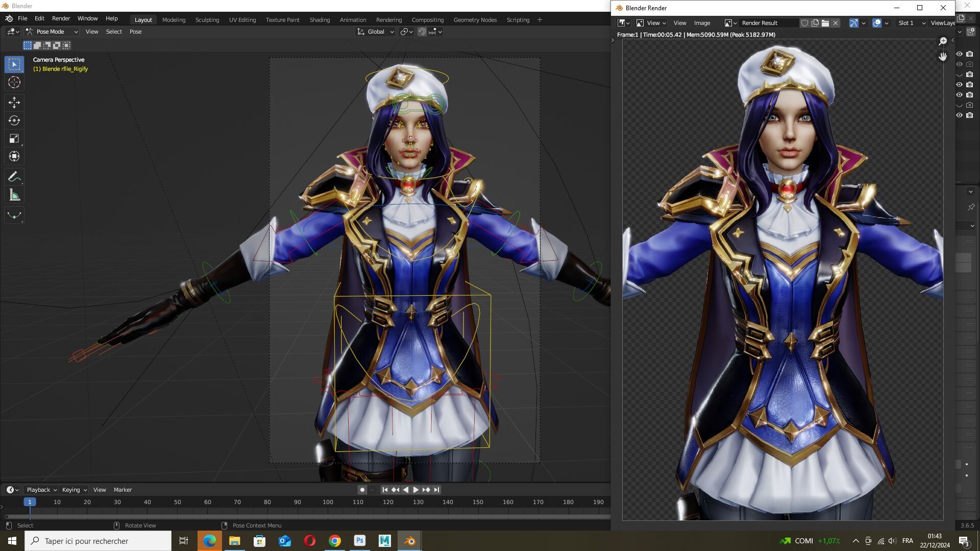The image size is (980, 551).
Task: Jump to next keyframe
Action: [426, 490]
